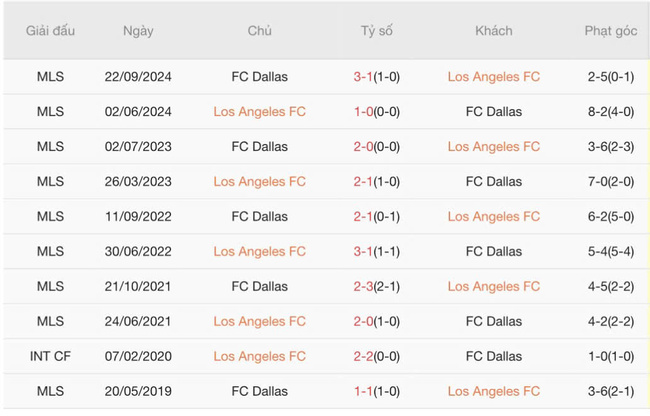Open the 2-0 score from 02/07/2023
This screenshot has width=650, height=416.
pyautogui.click(x=377, y=147)
